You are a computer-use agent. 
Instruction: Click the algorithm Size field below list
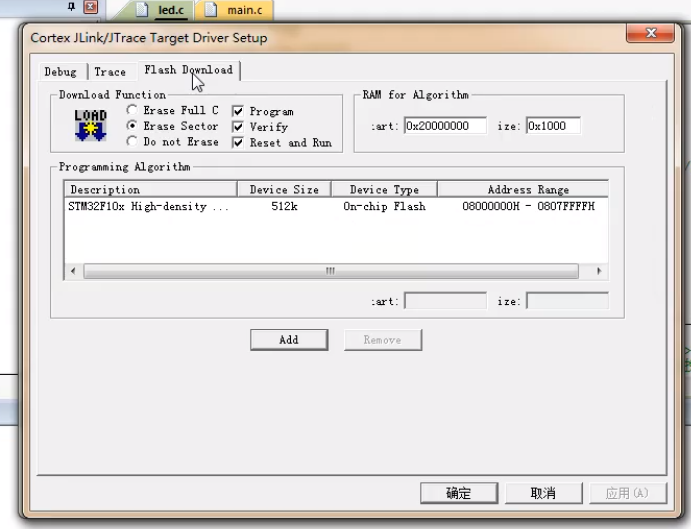pos(567,301)
